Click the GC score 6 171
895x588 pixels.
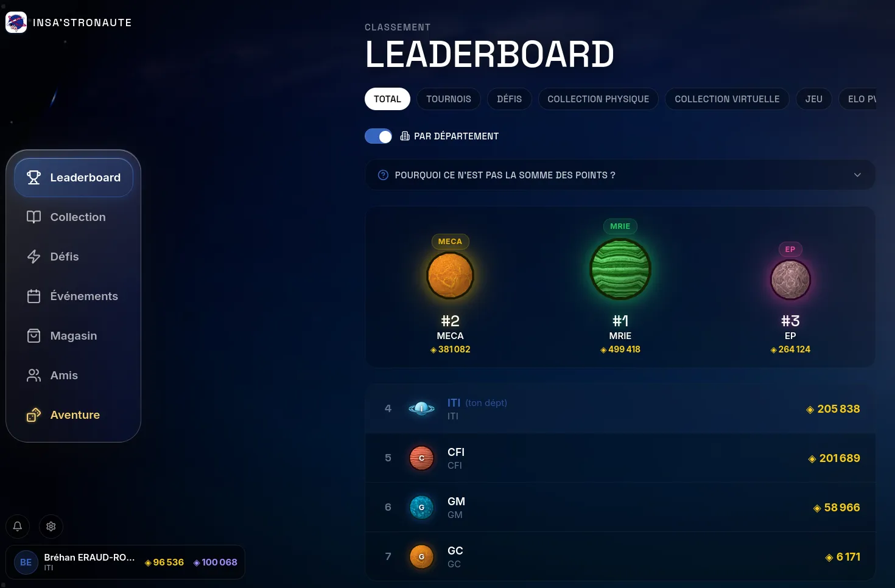843,557
